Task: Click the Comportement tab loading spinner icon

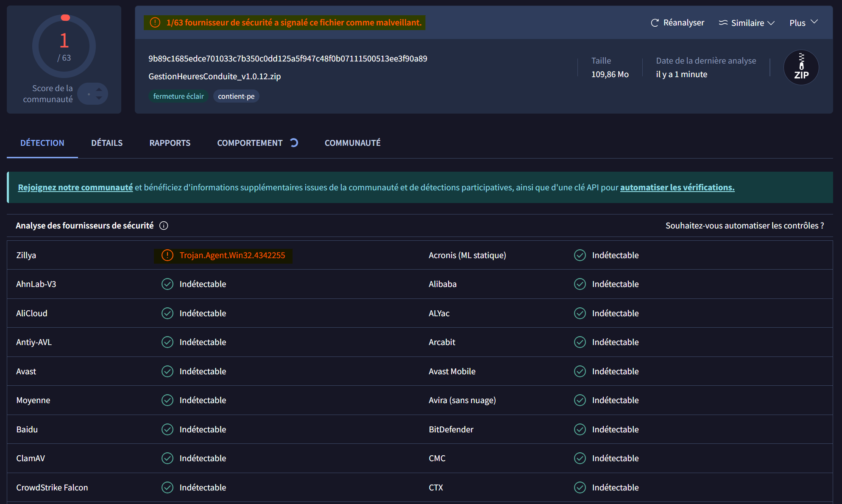Action: tap(294, 143)
